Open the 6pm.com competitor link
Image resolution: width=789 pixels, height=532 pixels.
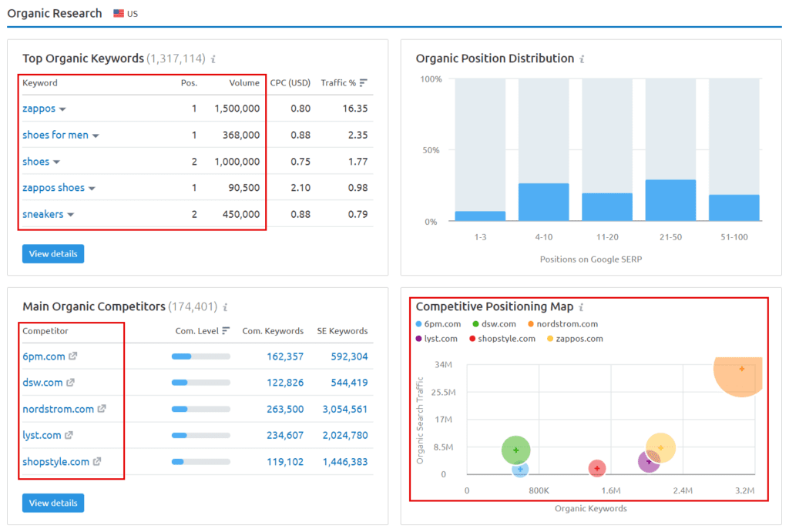44,356
